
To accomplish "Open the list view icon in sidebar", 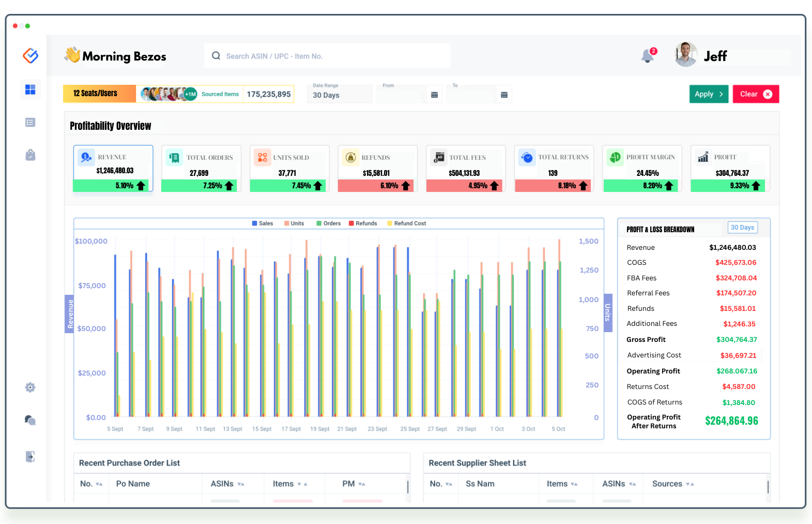I will point(30,123).
